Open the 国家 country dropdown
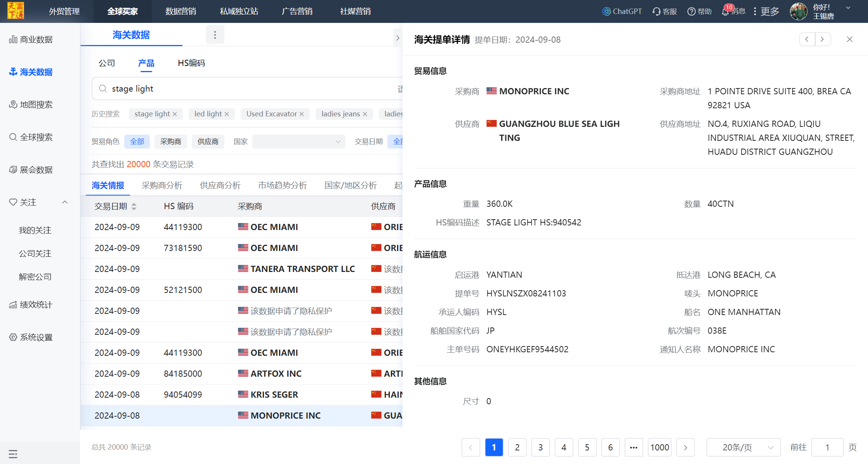The height and width of the screenshot is (464, 868). coord(299,142)
